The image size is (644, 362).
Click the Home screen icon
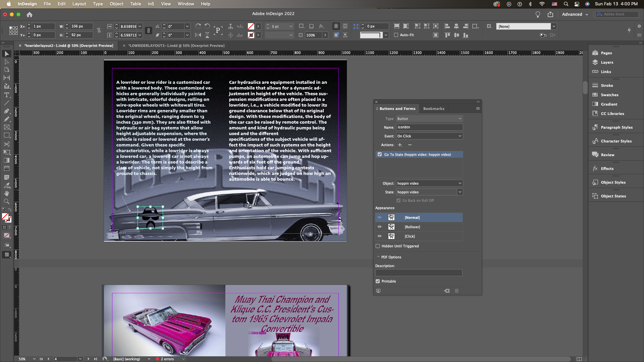pyautogui.click(x=30, y=15)
